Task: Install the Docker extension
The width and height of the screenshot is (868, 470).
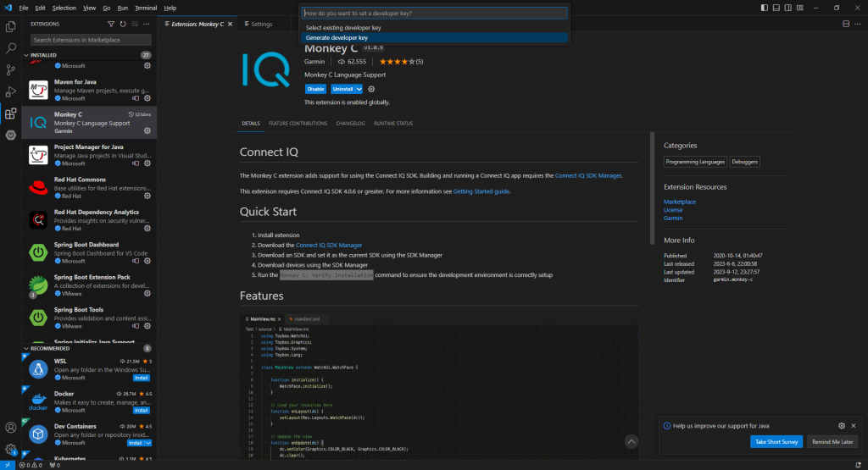Action: pos(142,411)
